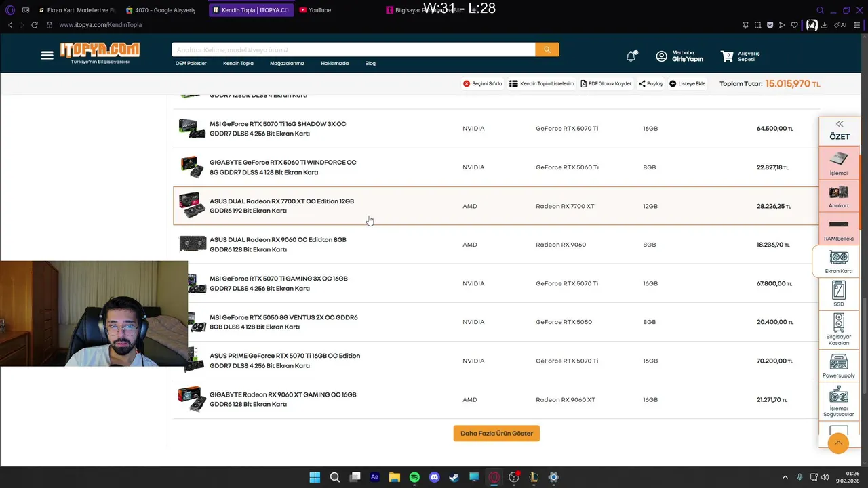Select ASUS DUAL Radeon RX 9060 OC product
The image size is (868, 488).
click(x=496, y=245)
